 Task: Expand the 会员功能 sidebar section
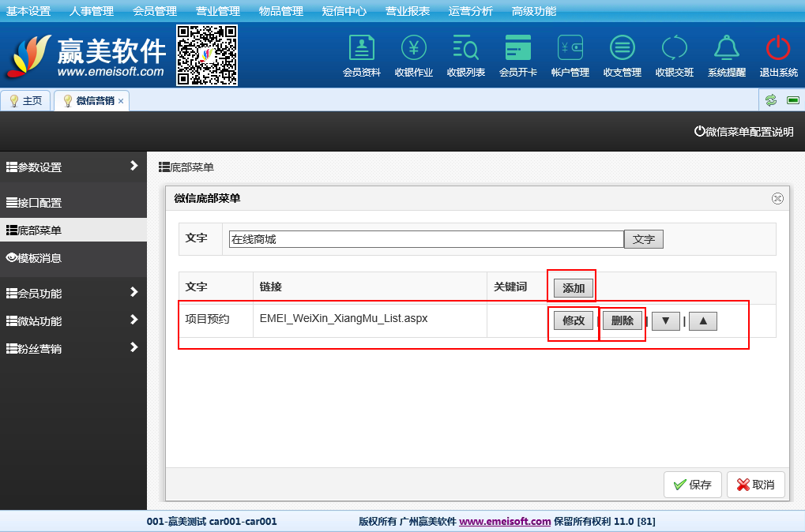point(73,293)
